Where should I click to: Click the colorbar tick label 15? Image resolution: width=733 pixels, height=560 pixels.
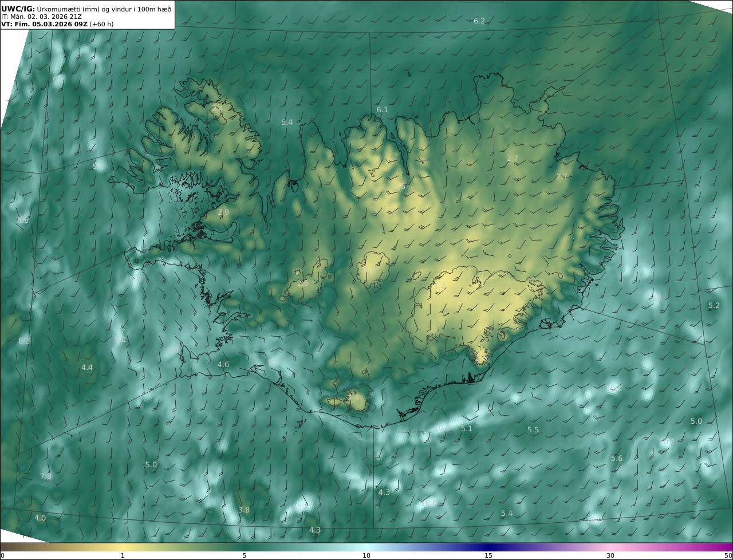click(x=488, y=555)
